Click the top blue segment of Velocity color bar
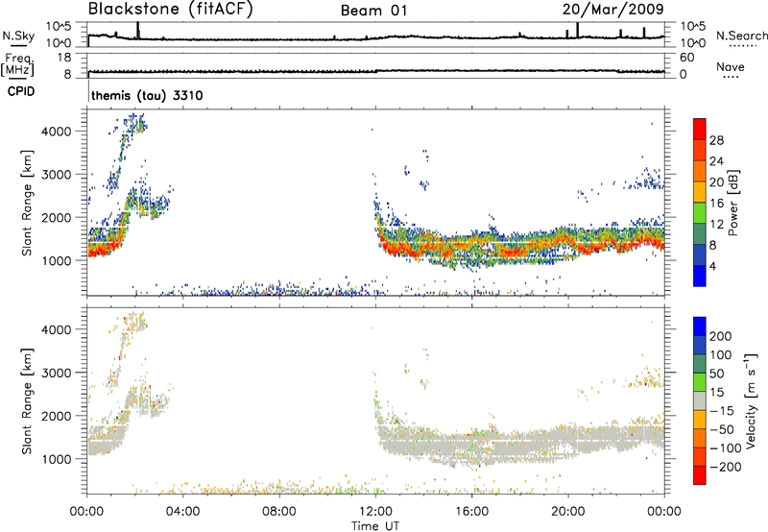The width and height of the screenshot is (768, 532). (x=700, y=326)
